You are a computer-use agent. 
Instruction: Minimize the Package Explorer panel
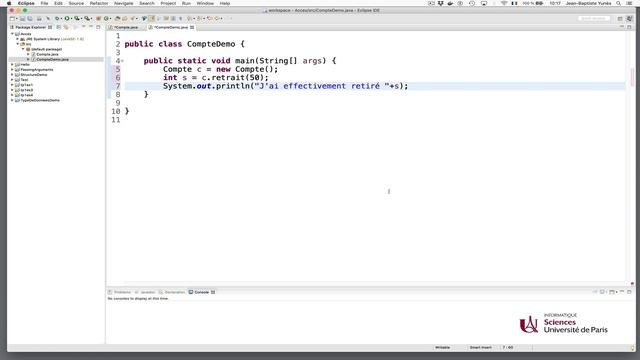(91, 27)
